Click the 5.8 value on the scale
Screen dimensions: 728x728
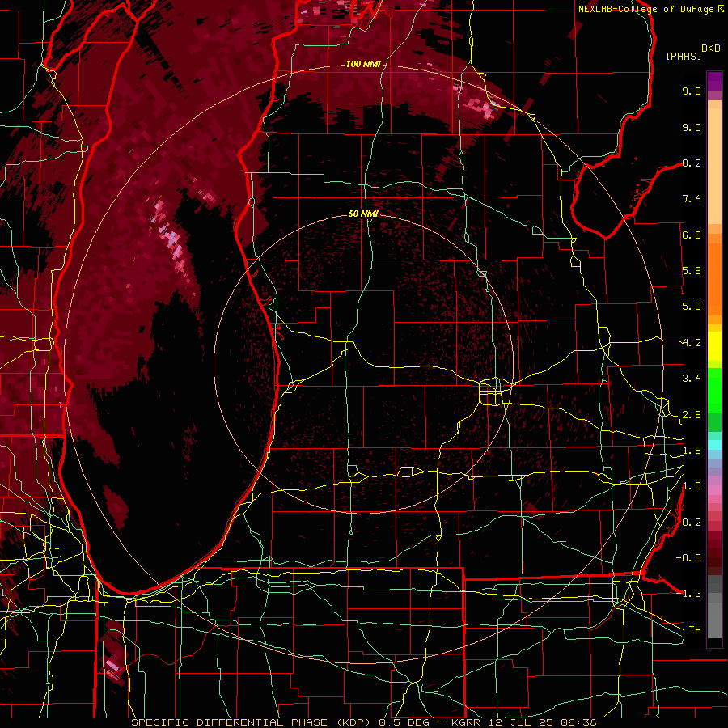tap(692, 271)
